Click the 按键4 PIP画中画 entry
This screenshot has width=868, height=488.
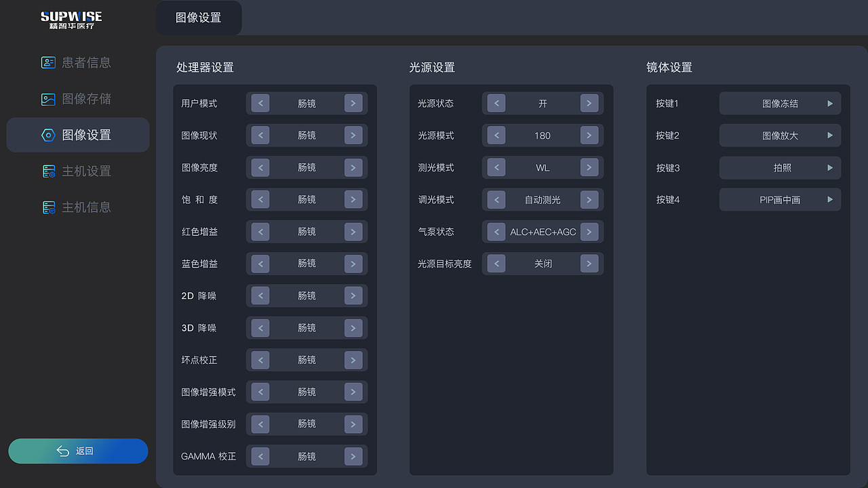[780, 199]
